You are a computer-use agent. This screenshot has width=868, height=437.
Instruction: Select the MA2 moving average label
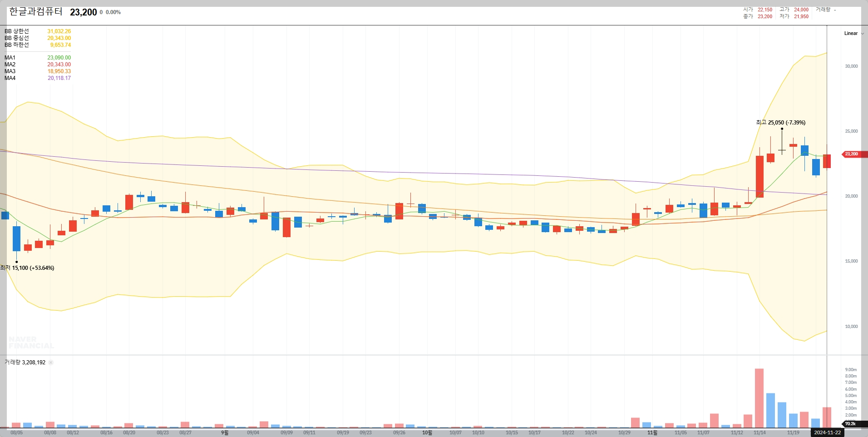pos(10,65)
